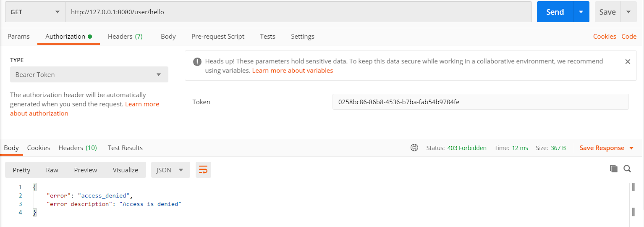This screenshot has height=227, width=644.
Task: Expand the Save button dropdown arrow
Action: [628, 12]
